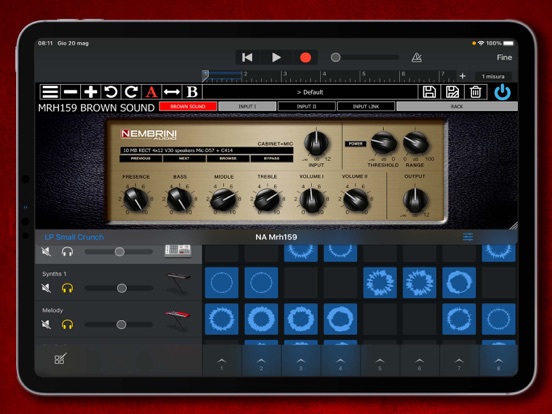The image size is (552, 414).
Task: Click the VOLUME II knob
Action: coord(356,200)
